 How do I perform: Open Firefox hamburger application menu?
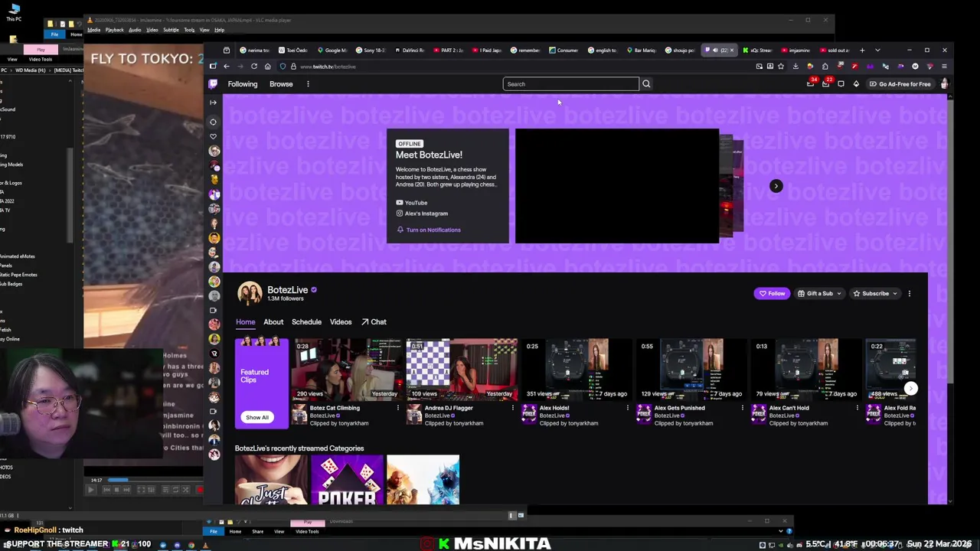pyautogui.click(x=944, y=67)
